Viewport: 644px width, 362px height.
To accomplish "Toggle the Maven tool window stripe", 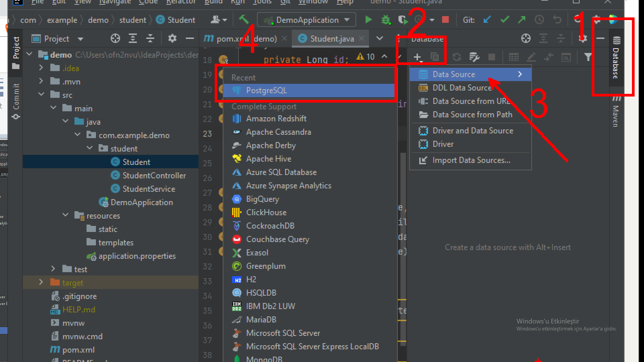I will tap(616, 113).
